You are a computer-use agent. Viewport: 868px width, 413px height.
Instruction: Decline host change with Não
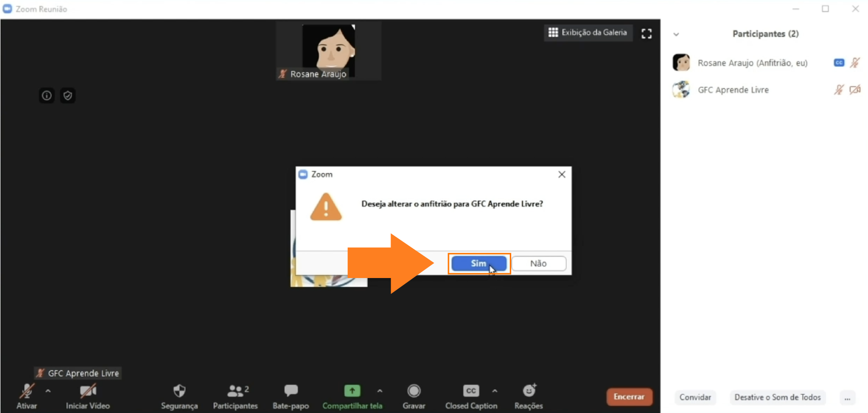539,263
